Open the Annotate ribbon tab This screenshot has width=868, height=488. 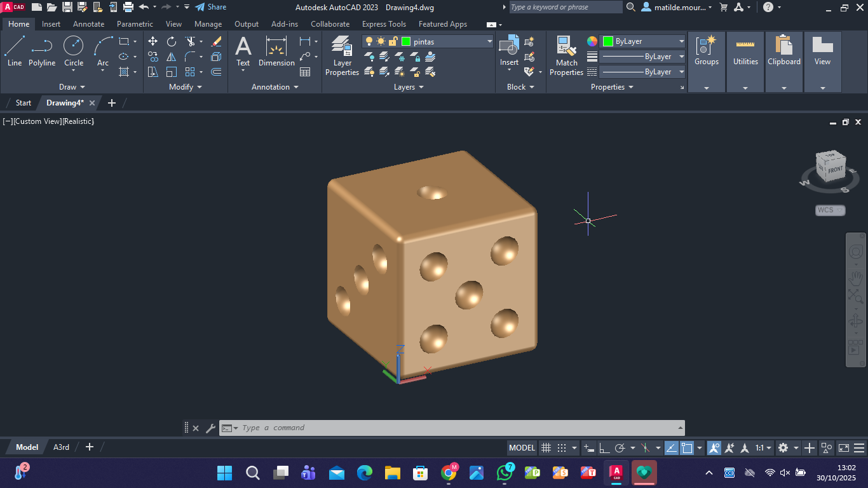(88, 24)
